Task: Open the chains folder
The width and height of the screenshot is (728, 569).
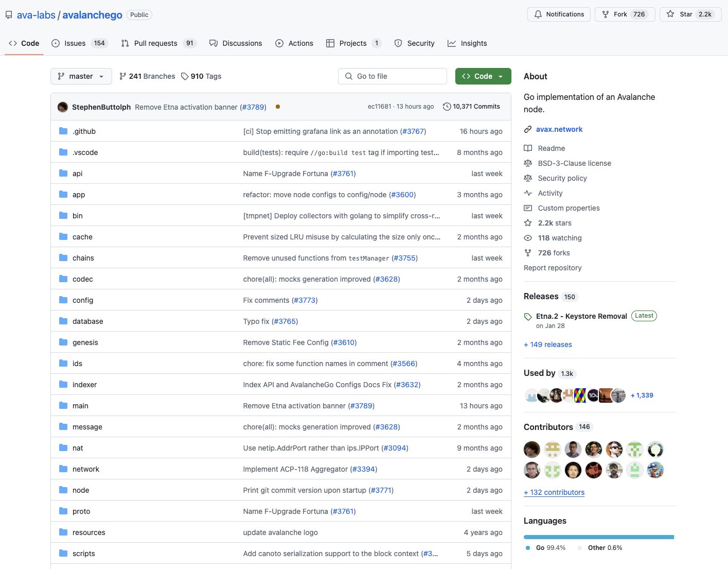Action: [83, 258]
